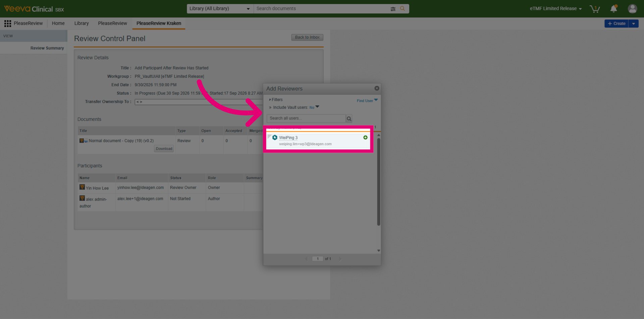Open the user profile avatar menu
This screenshot has width=644, height=319.
point(632,9)
